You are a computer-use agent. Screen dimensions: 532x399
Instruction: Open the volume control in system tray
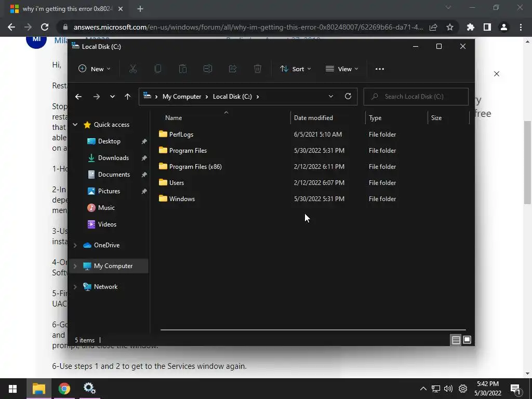coord(448,389)
